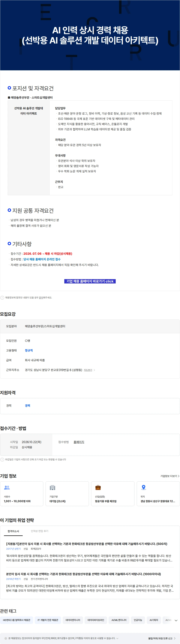Viewport: 180px width, 644px height.
Task: Click the 산업(업종) briefcase icon
Action: pyautogui.click(x=98, y=488)
